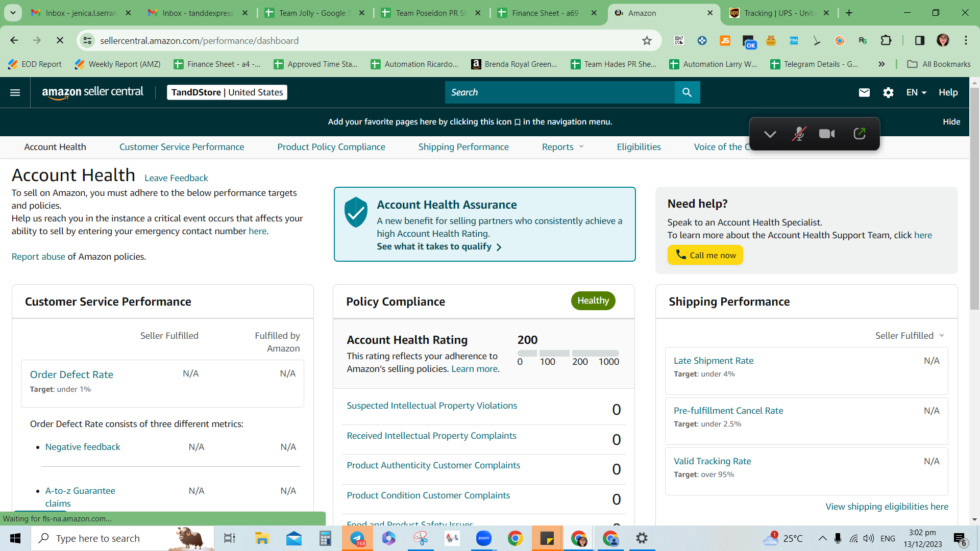Viewport: 980px width, 551px height.
Task: Open the Help link in the header
Action: (948, 92)
